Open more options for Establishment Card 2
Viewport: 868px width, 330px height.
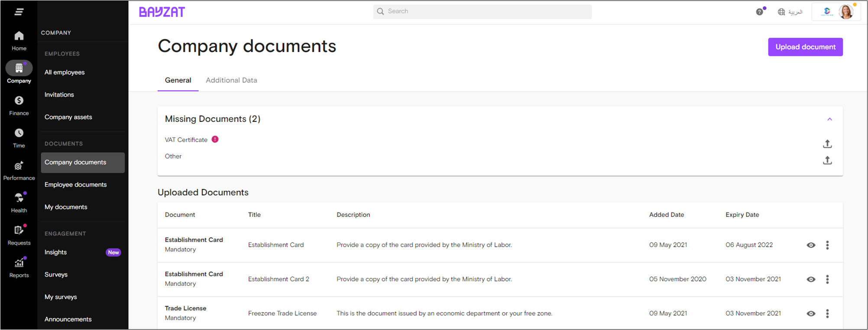[x=827, y=280]
